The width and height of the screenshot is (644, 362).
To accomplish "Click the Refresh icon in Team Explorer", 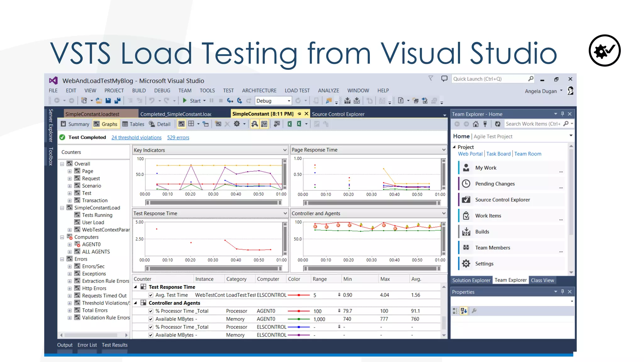I will (x=497, y=124).
